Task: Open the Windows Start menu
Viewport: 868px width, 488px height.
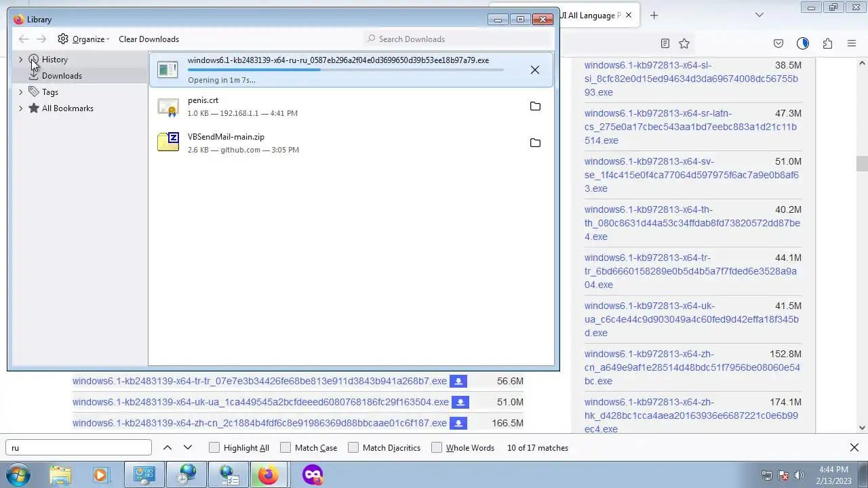Action: point(18,474)
